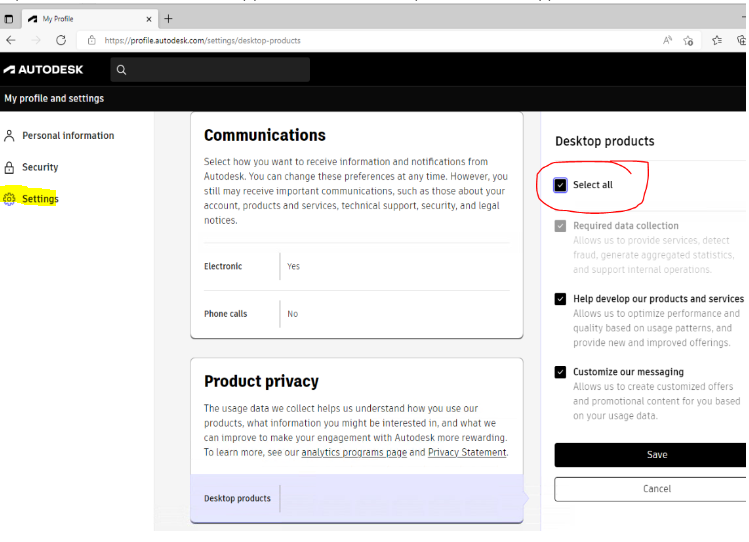This screenshot has width=749, height=542.
Task: Open Personal information in sidebar
Action: 68,136
